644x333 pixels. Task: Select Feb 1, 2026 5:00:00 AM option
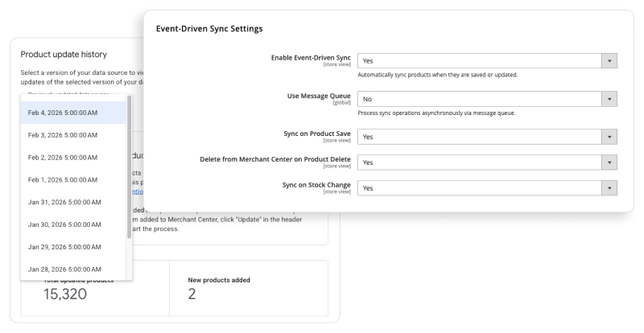[x=72, y=179]
